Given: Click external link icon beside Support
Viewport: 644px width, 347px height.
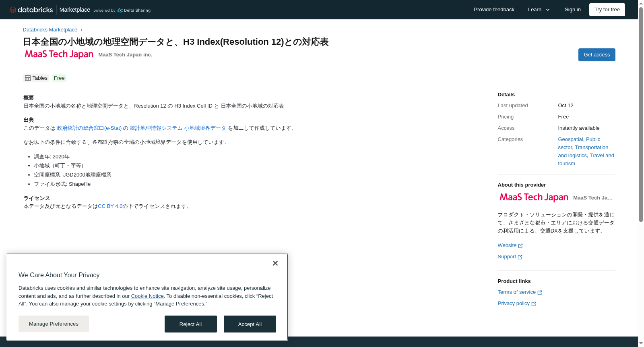Looking at the screenshot, I should [520, 257].
